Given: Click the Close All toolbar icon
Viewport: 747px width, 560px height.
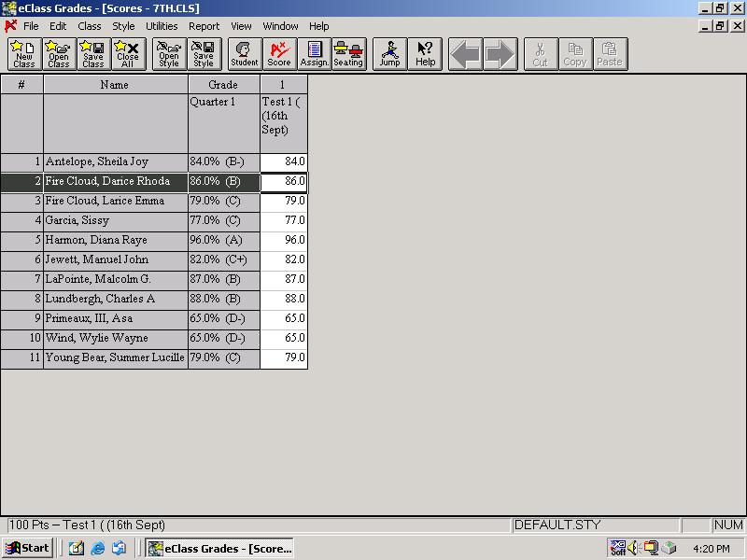Looking at the screenshot, I should pos(128,54).
